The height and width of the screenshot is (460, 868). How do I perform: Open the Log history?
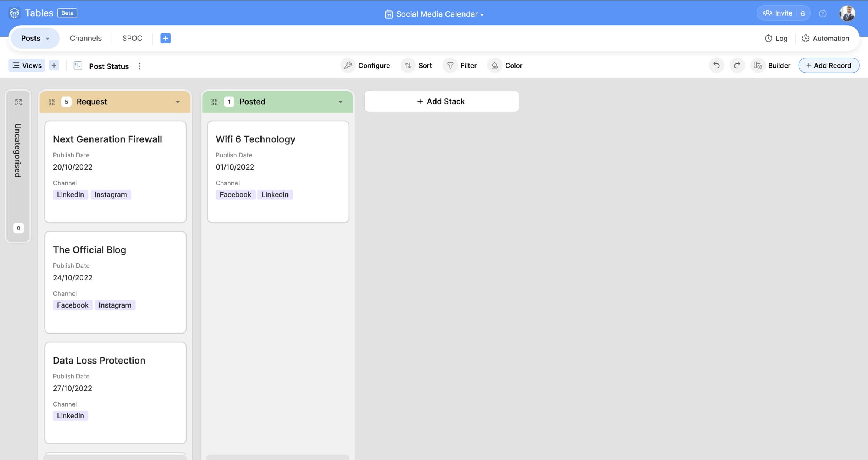776,38
